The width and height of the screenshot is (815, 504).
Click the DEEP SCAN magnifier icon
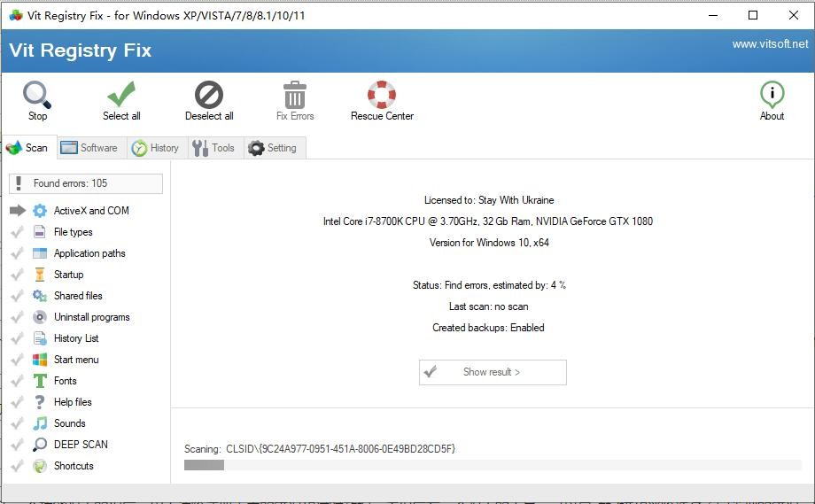40,445
